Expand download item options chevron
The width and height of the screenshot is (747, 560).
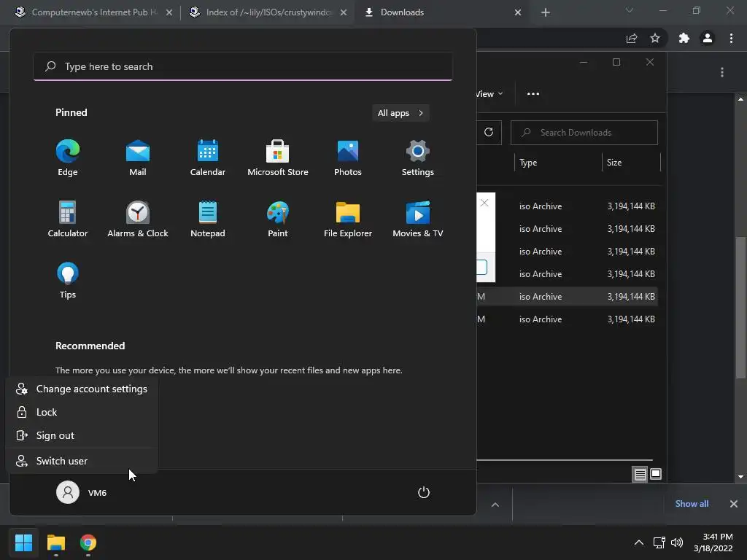pyautogui.click(x=495, y=505)
